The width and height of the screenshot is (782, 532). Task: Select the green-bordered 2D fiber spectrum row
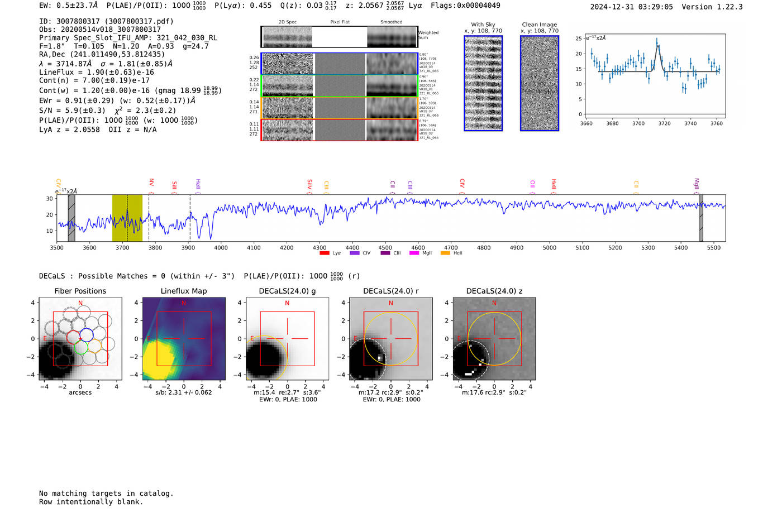pos(340,86)
